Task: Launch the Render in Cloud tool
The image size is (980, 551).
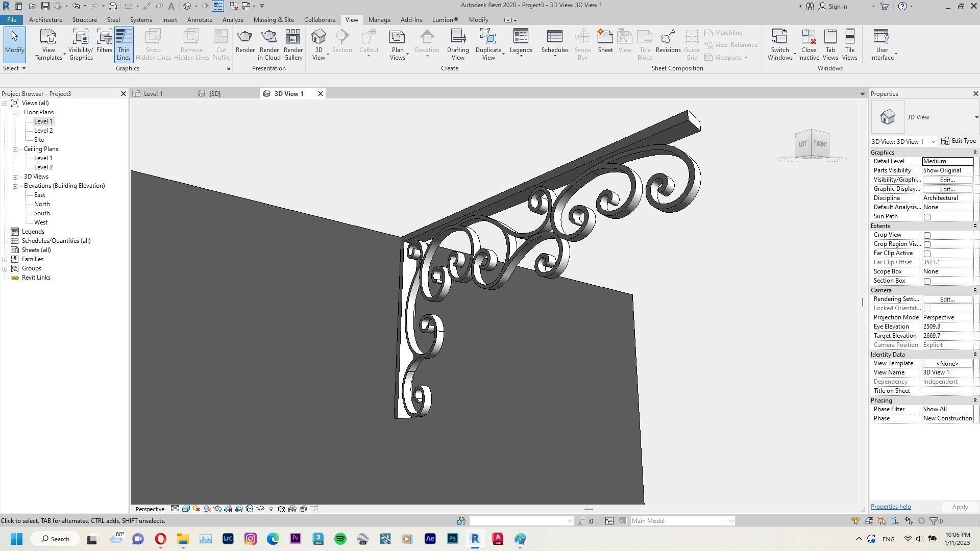Action: [x=269, y=43]
